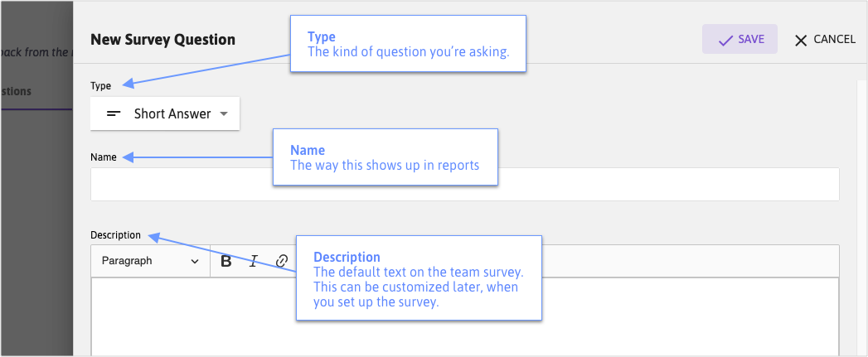Image resolution: width=868 pixels, height=357 pixels.
Task: Click inside the Description text area
Action: tap(465, 316)
